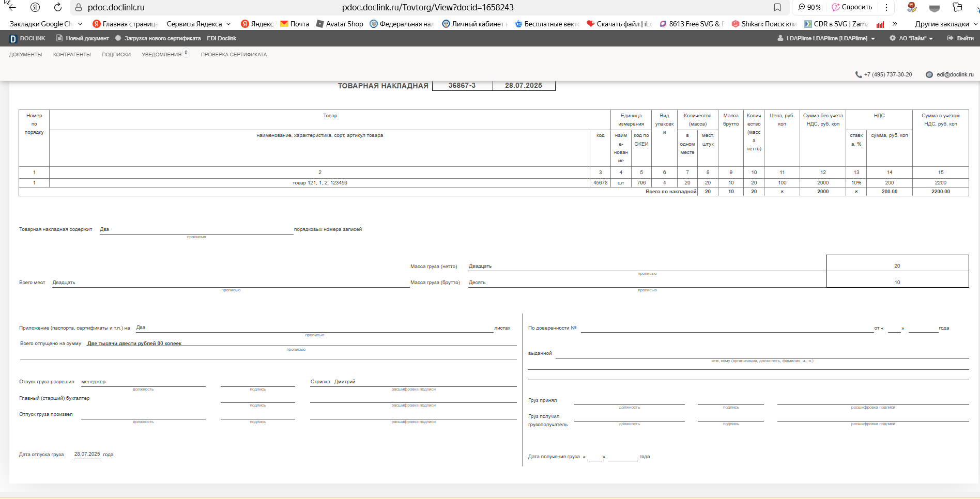
Task: Click the red bar-chart bookmark icon
Action: click(x=880, y=24)
